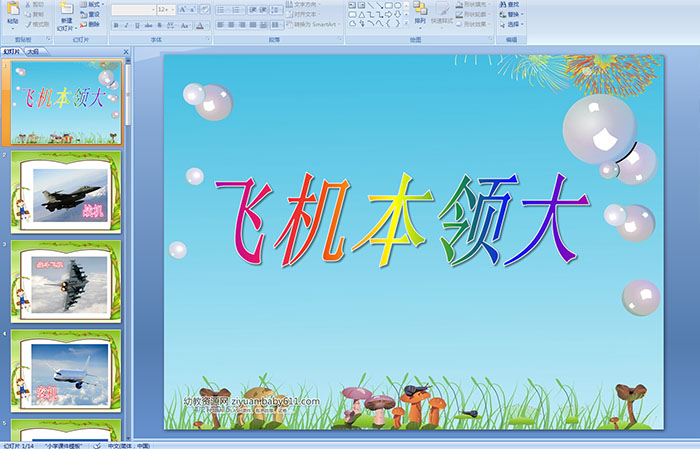Open the 对齐文本 align text dropdown

303,14
